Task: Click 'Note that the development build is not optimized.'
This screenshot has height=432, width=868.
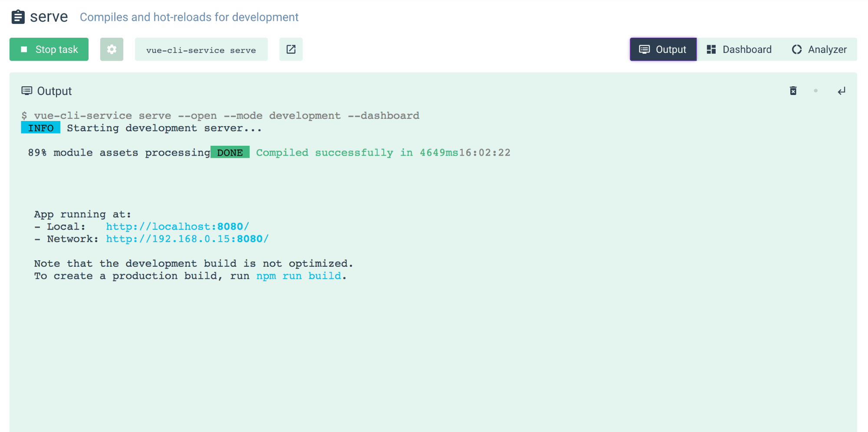Action: (x=194, y=264)
